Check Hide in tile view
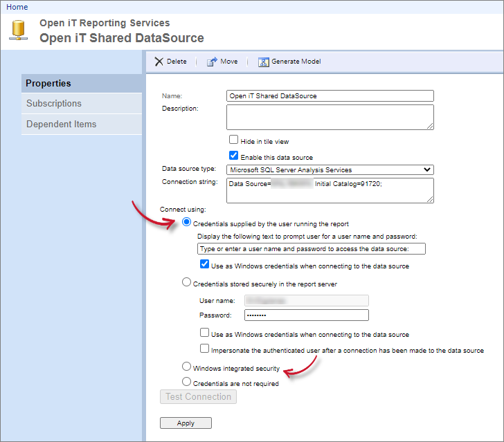 233,140
